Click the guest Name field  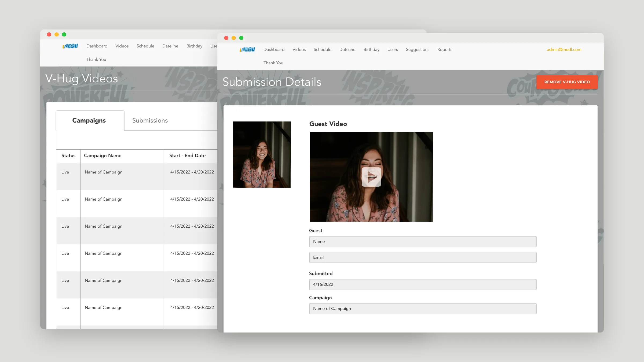[423, 242]
